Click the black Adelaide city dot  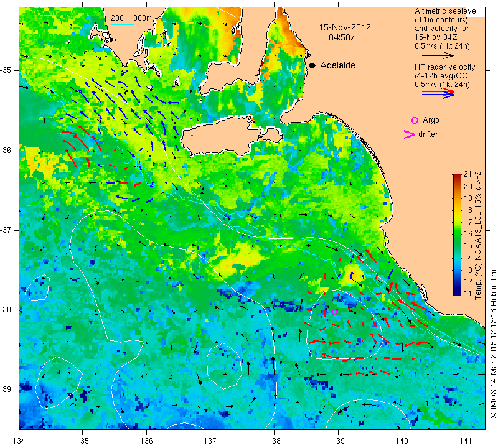click(x=312, y=65)
